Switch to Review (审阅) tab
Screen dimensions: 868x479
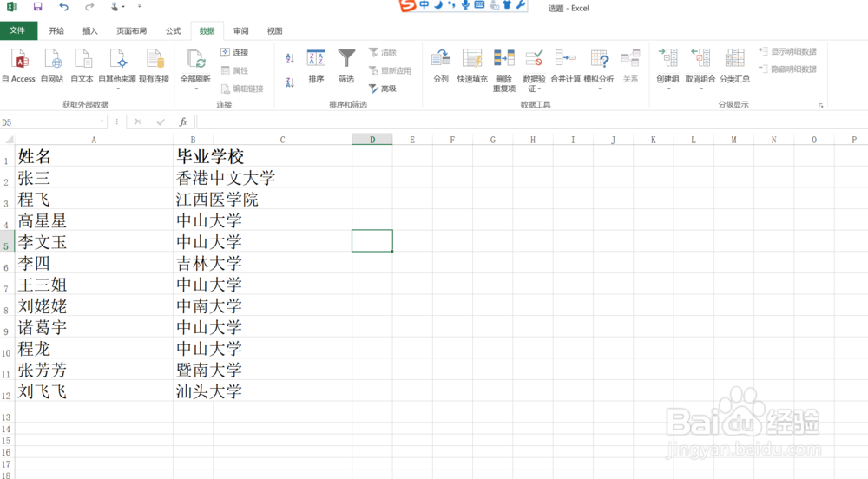coord(240,31)
